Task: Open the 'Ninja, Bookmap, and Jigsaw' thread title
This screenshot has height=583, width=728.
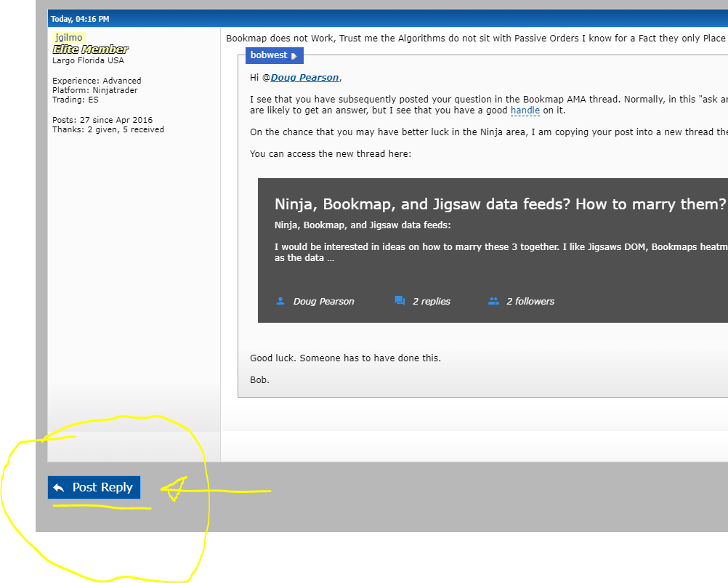Action: (x=500, y=204)
